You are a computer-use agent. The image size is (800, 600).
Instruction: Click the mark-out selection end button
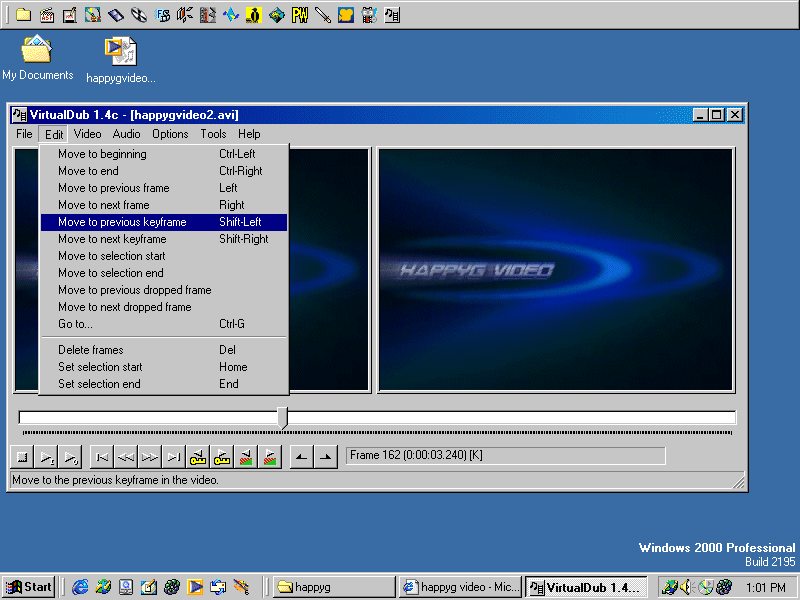pyautogui.click(x=326, y=457)
